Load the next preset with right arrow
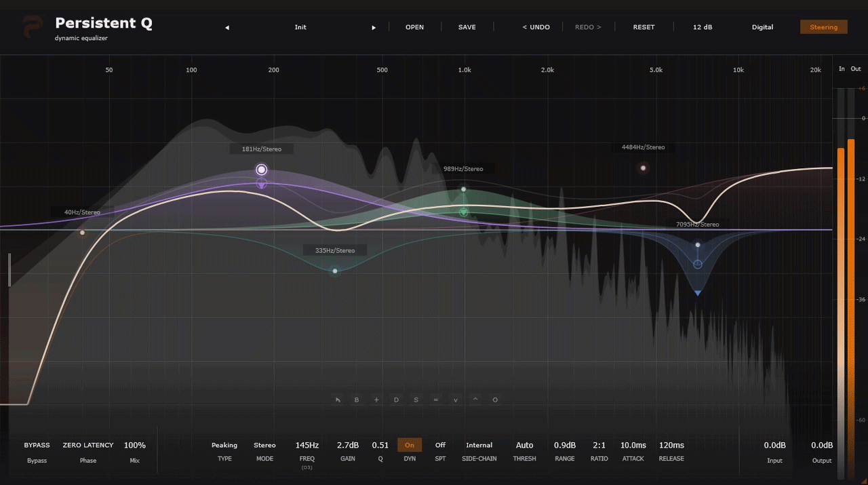Screen dimensions: 868x485 point(374,28)
